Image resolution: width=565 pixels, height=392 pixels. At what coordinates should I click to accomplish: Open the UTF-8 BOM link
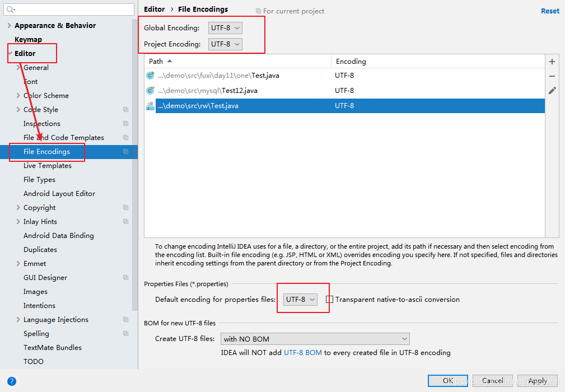click(x=303, y=353)
